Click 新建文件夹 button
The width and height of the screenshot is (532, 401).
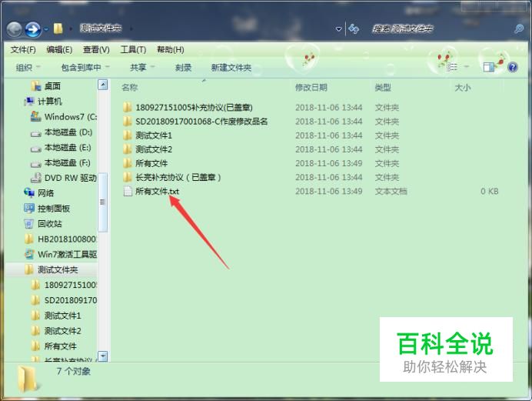231,68
